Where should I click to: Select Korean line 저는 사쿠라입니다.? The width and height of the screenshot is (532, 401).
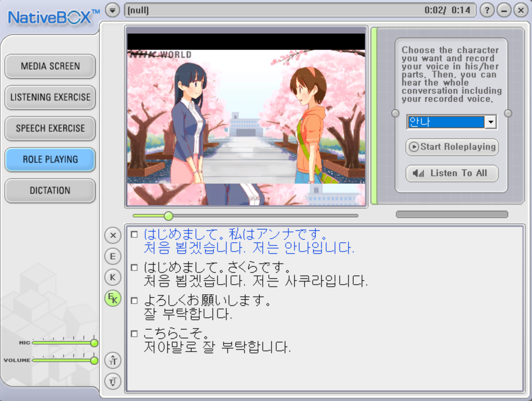(310, 281)
